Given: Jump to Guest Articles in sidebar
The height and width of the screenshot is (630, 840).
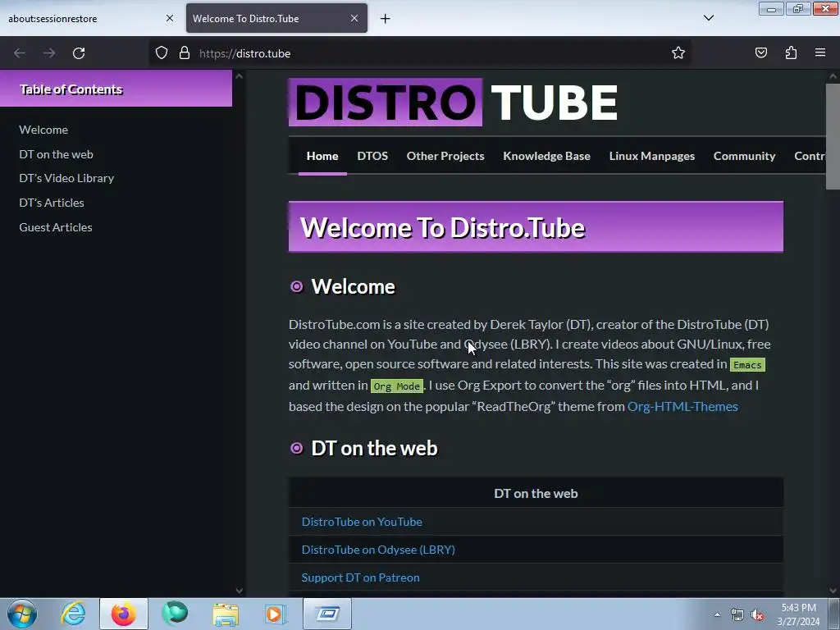Looking at the screenshot, I should coord(56,227).
